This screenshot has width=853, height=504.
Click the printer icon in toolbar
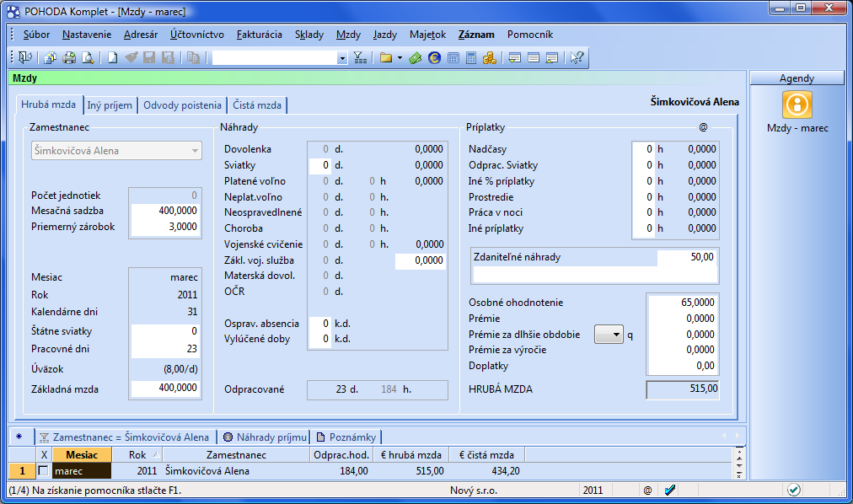point(68,57)
